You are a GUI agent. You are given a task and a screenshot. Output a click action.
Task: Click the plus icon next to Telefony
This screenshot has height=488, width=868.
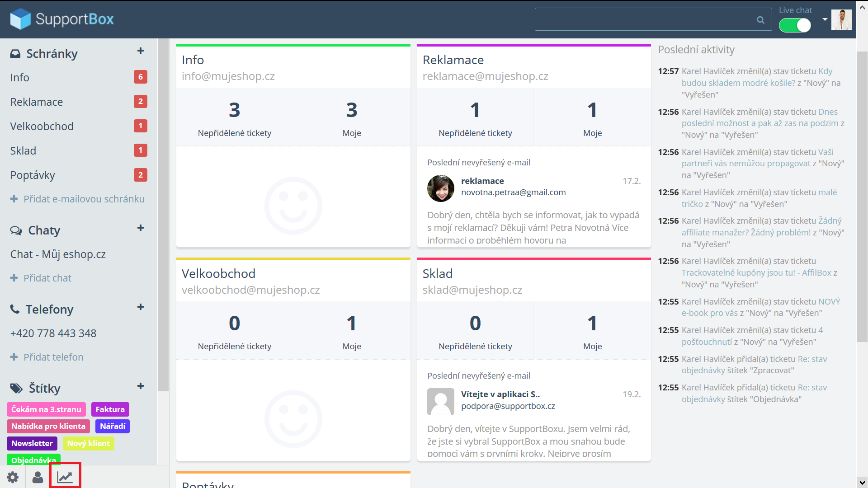(x=141, y=307)
